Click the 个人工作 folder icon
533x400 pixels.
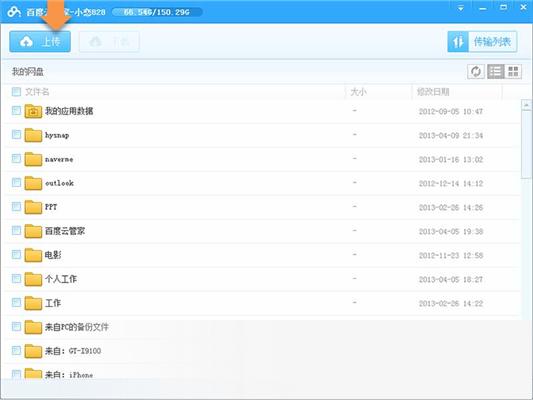click(33, 279)
